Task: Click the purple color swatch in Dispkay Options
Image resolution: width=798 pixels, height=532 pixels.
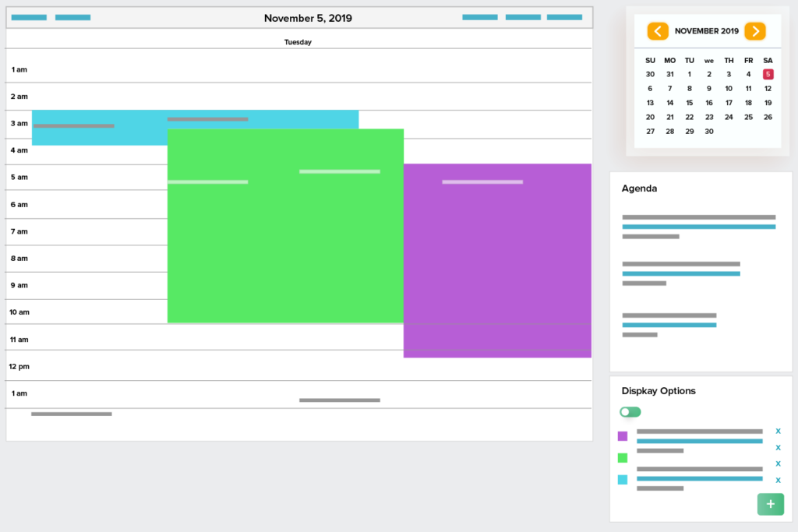Action: pyautogui.click(x=622, y=436)
